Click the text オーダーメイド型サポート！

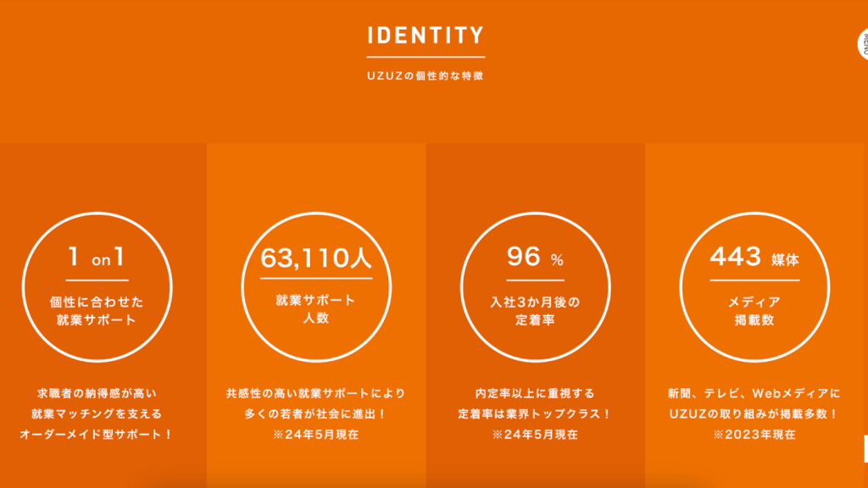pos(97,435)
